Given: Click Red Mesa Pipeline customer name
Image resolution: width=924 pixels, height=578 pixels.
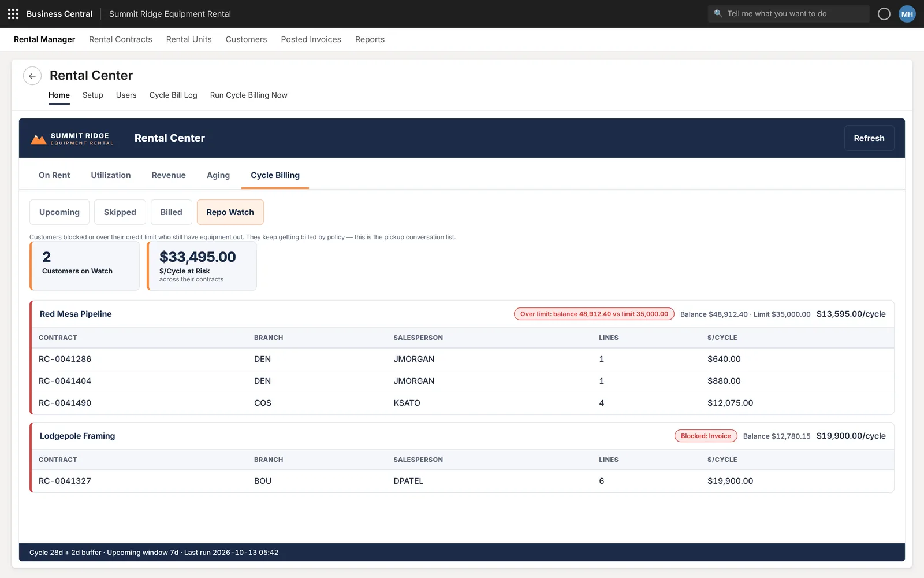Looking at the screenshot, I should [76, 314].
